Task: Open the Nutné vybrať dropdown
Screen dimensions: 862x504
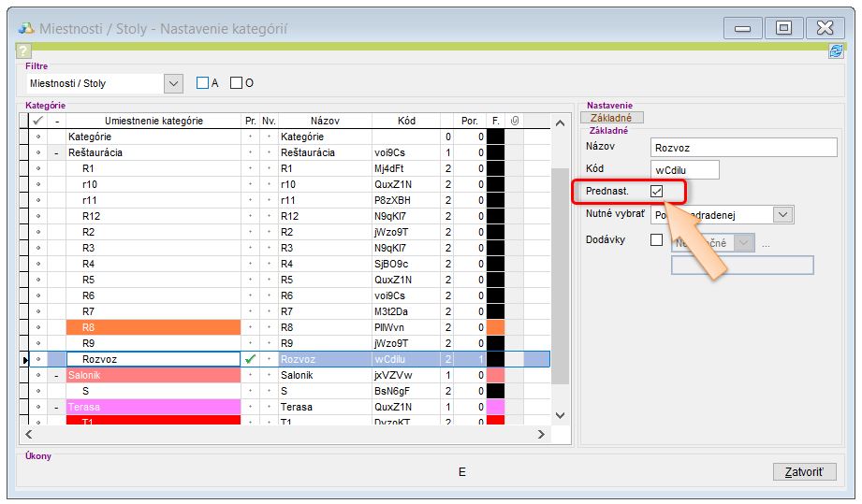Action: [x=782, y=215]
